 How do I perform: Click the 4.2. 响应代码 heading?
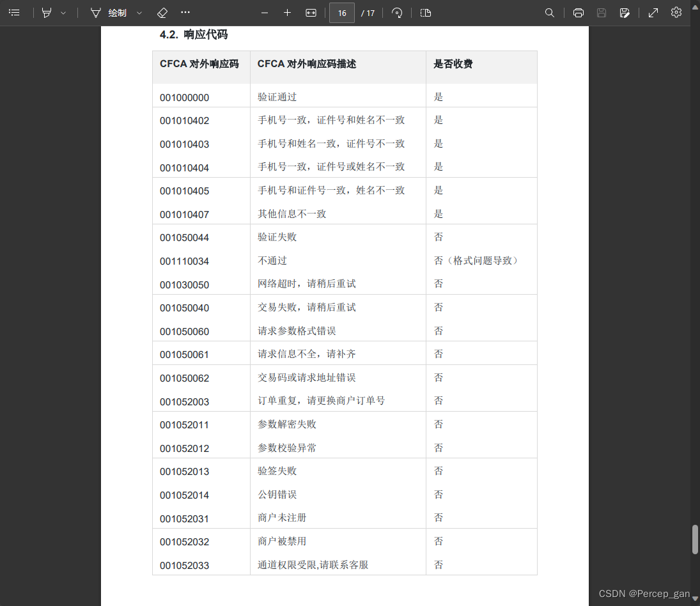tap(194, 35)
